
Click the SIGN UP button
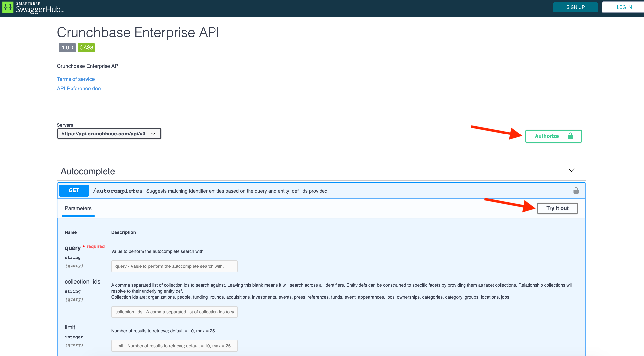click(x=575, y=7)
